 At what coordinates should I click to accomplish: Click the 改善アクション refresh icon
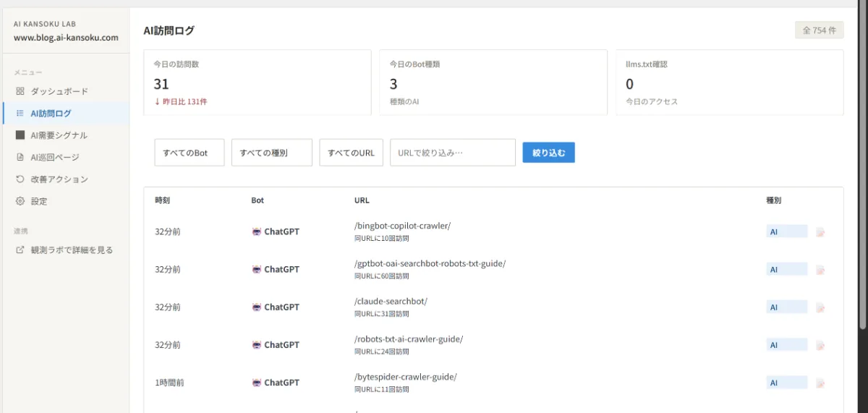tap(20, 179)
